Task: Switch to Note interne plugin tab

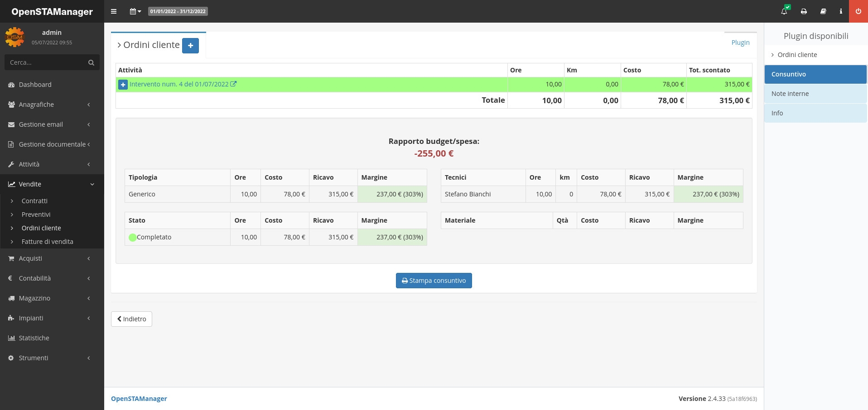Action: (815, 94)
